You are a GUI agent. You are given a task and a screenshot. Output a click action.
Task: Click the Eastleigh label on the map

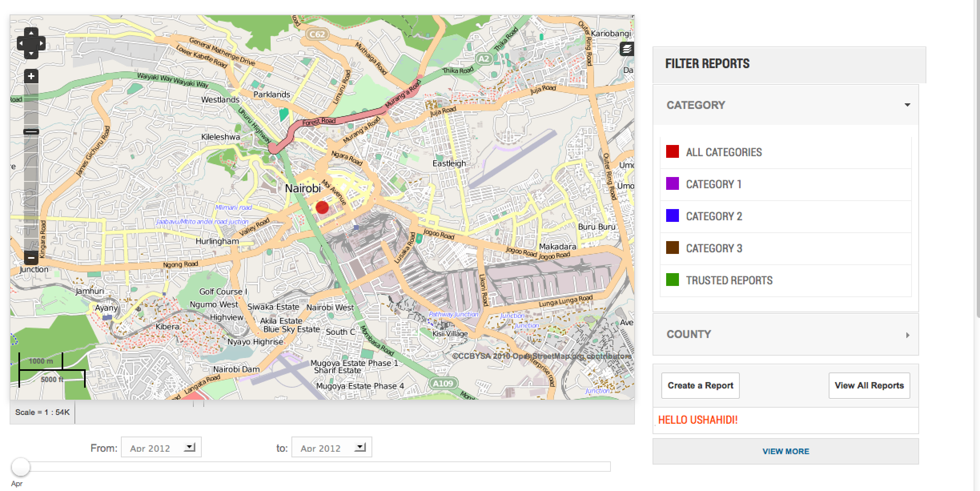coord(449,163)
